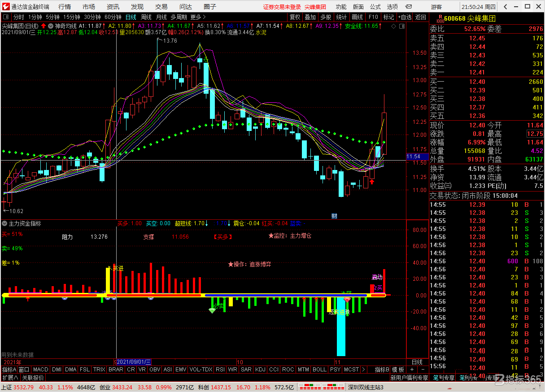Click the 关联报价 tab
This screenshot has height=392, width=545.
(x=34, y=378)
